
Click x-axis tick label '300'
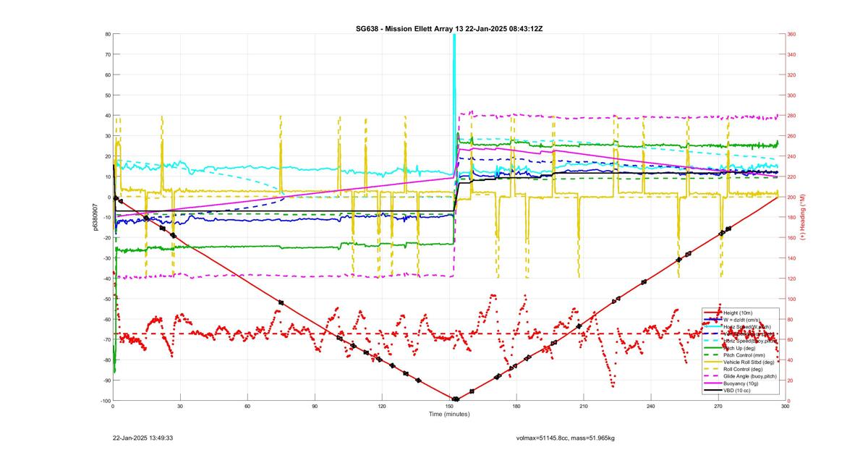785,407
